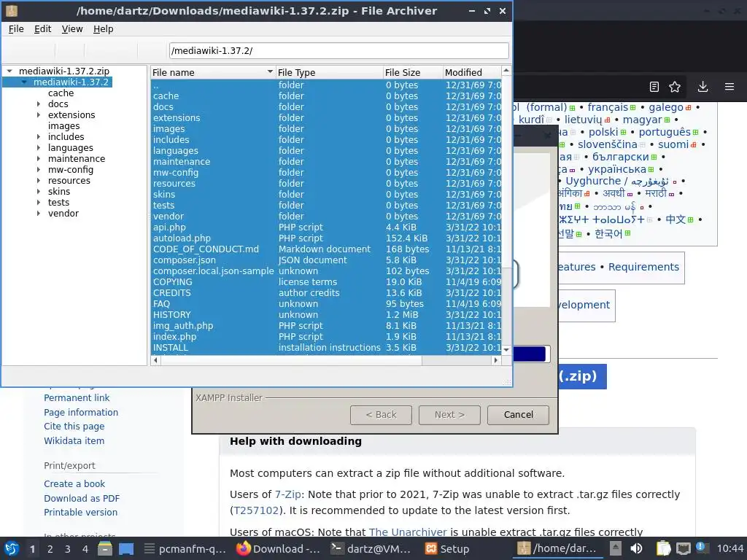Select the index.php file row
Image resolution: width=747 pixels, height=560 pixels.
[x=326, y=337]
